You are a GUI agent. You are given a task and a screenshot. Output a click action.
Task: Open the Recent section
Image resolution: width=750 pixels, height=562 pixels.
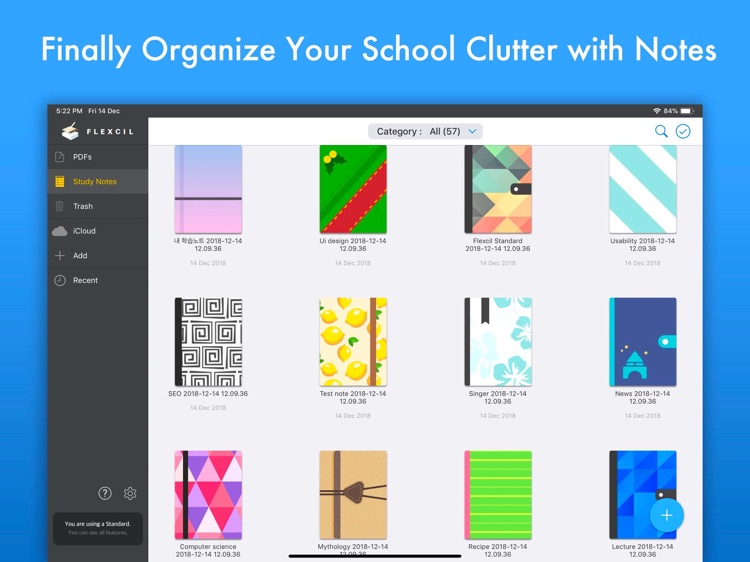point(98,280)
